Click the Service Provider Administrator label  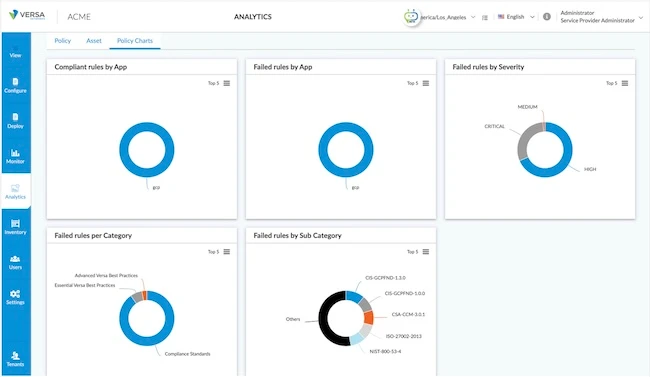tap(597, 20)
